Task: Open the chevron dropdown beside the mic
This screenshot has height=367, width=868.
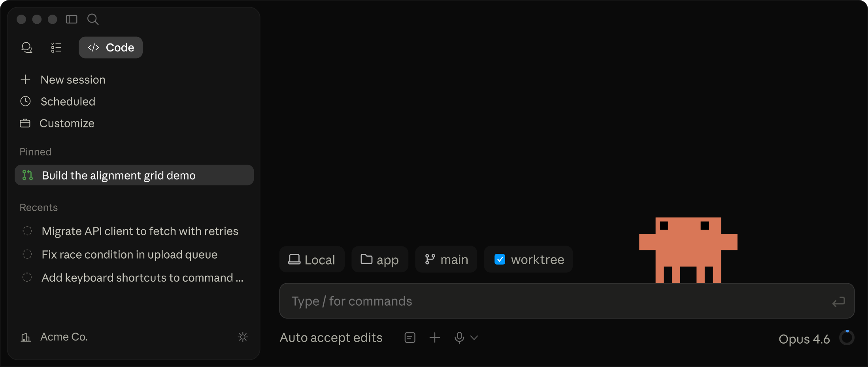Action: [474, 337]
